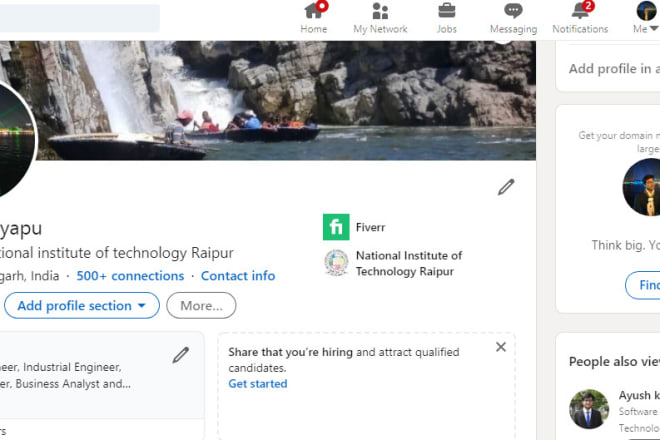
Task: Click the profile picture thumbnail
Action: coord(15,139)
